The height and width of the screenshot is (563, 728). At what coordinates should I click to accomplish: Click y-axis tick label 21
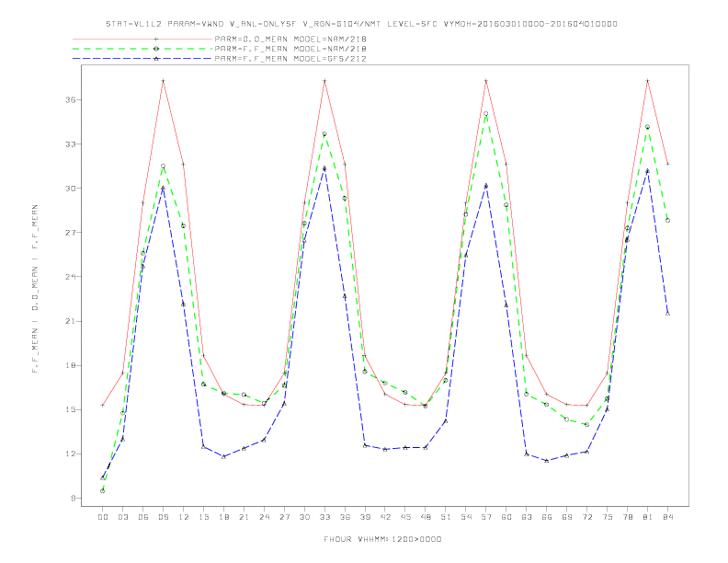pyautogui.click(x=71, y=321)
